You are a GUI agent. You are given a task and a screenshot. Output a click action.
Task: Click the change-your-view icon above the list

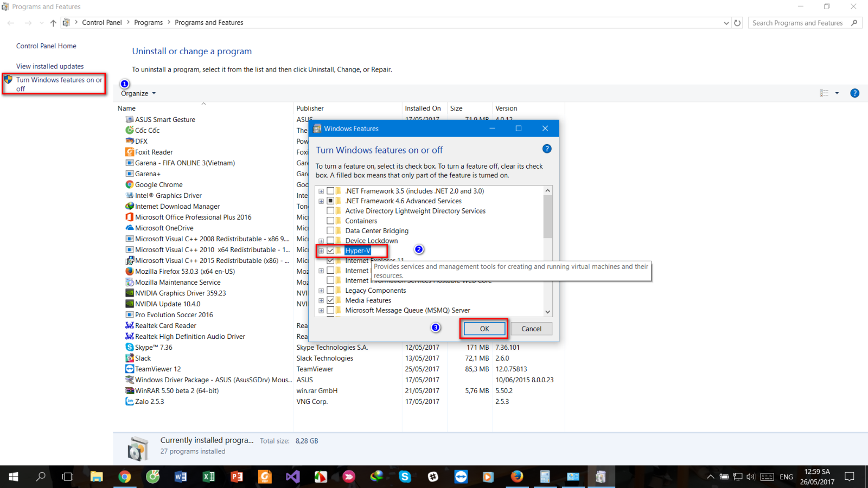click(x=825, y=93)
